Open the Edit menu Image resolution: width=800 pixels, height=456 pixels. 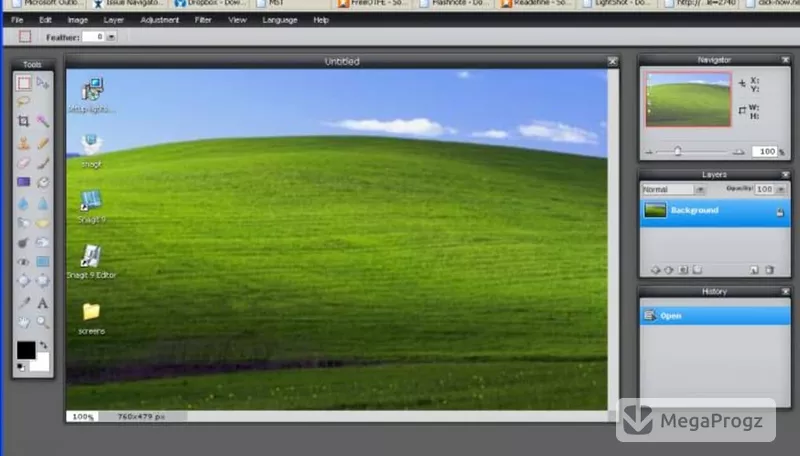[45, 20]
